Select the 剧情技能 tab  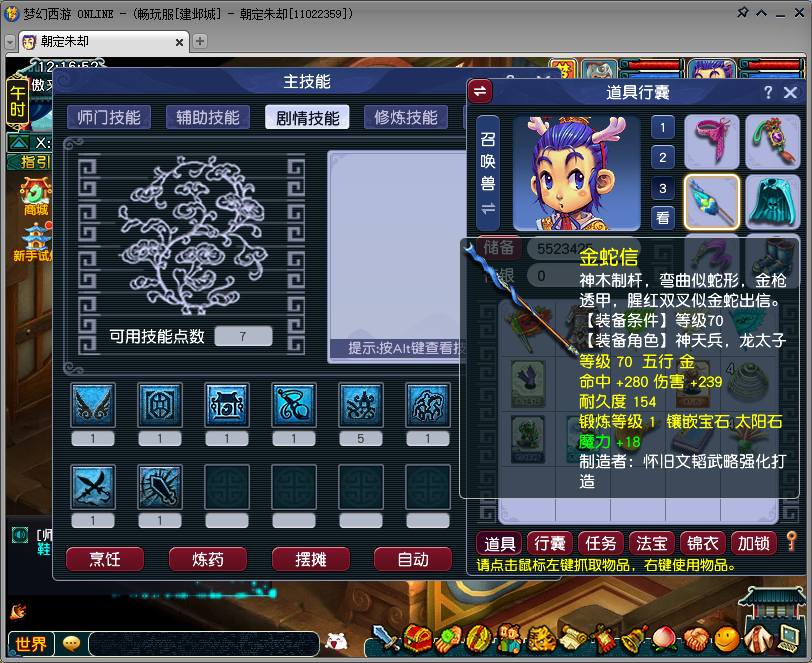point(307,117)
